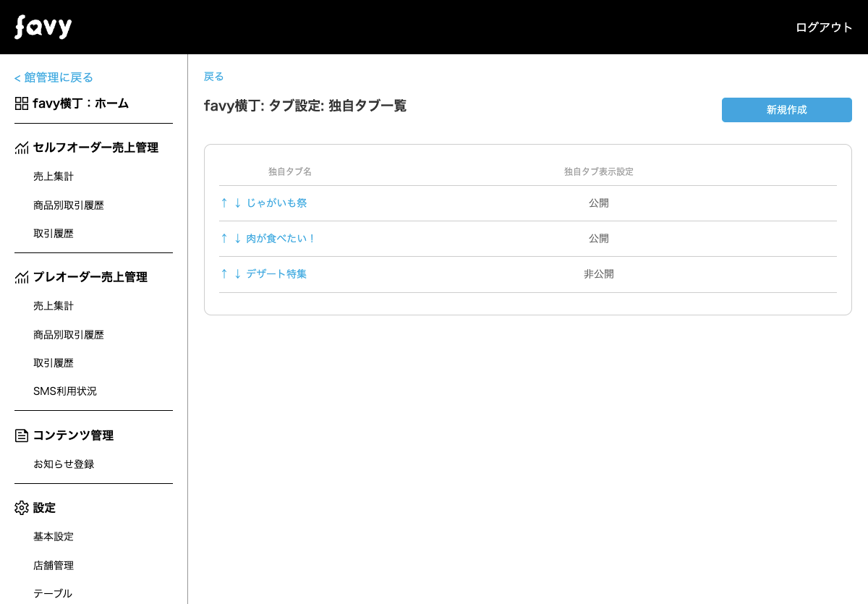Screen dimensions: 868x604
Task: Move 肉が食べたい！ down with arrow
Action: coord(237,239)
